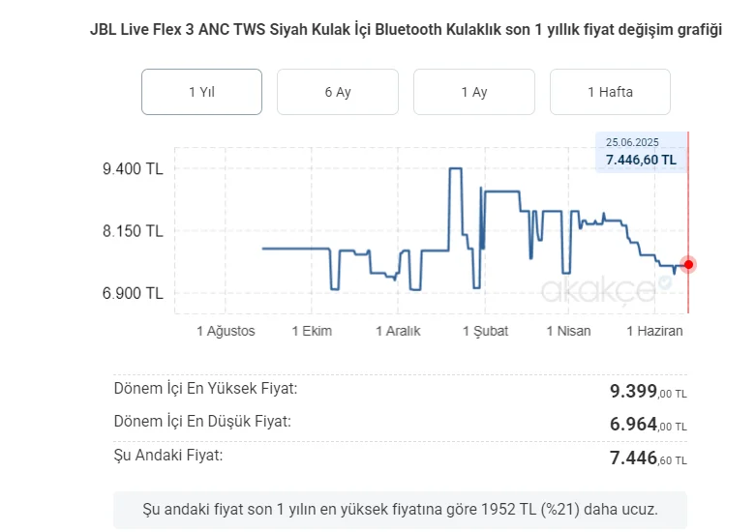Click the 9.399,00 TL highest price value

pos(648,392)
